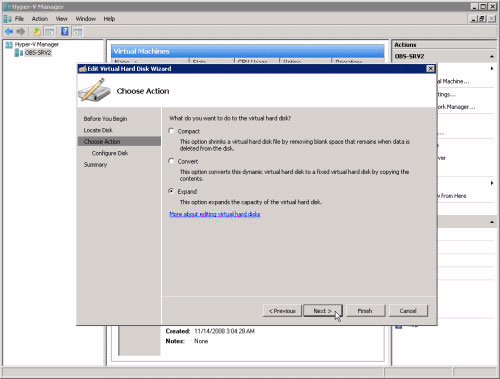Select the Convert radio option
500x379 pixels.
171,161
